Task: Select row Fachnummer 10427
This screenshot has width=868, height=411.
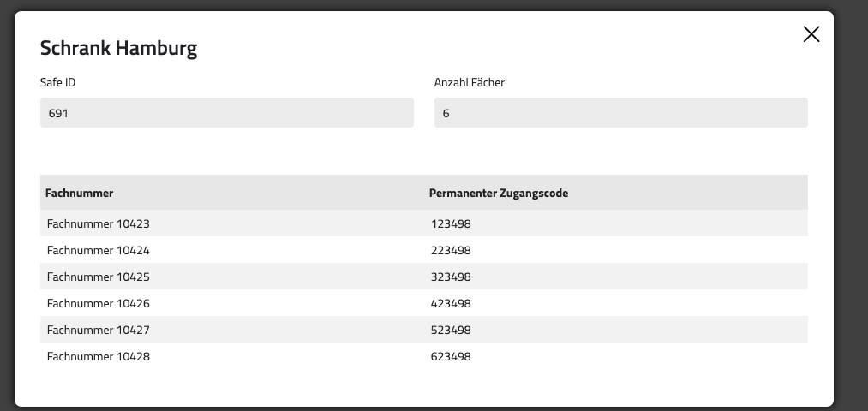Action: 99,330
